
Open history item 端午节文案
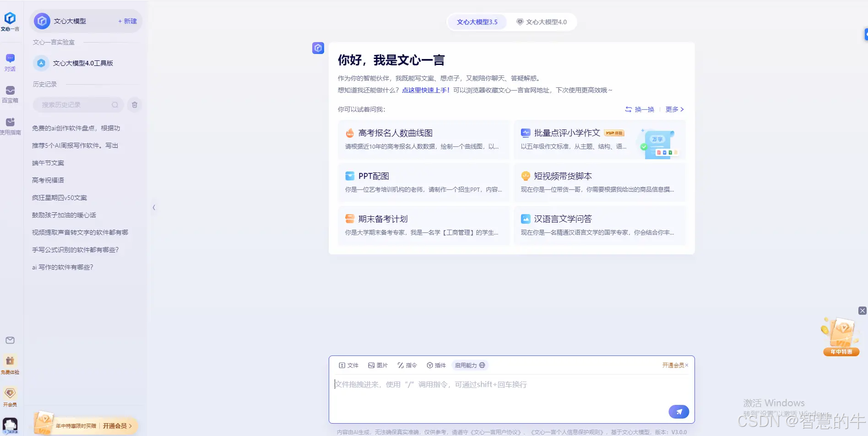48,163
